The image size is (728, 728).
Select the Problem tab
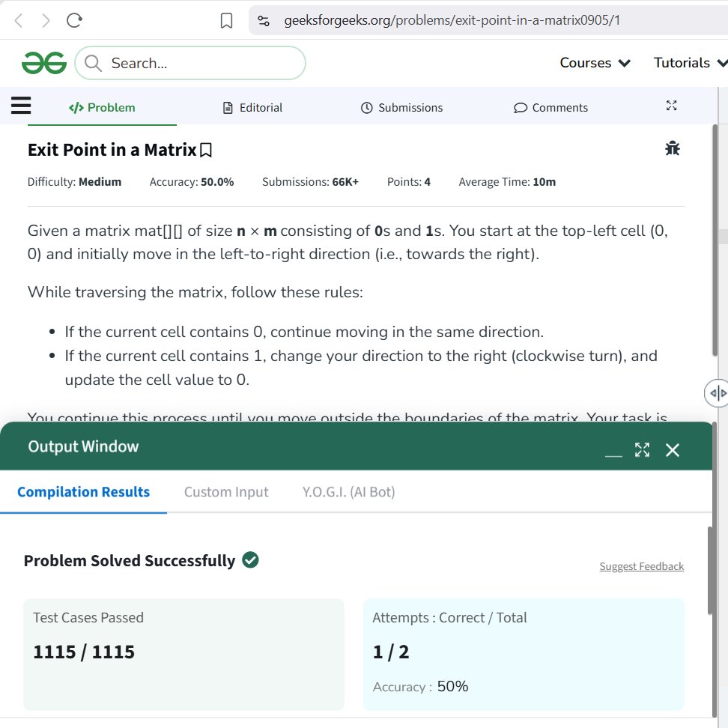click(102, 108)
